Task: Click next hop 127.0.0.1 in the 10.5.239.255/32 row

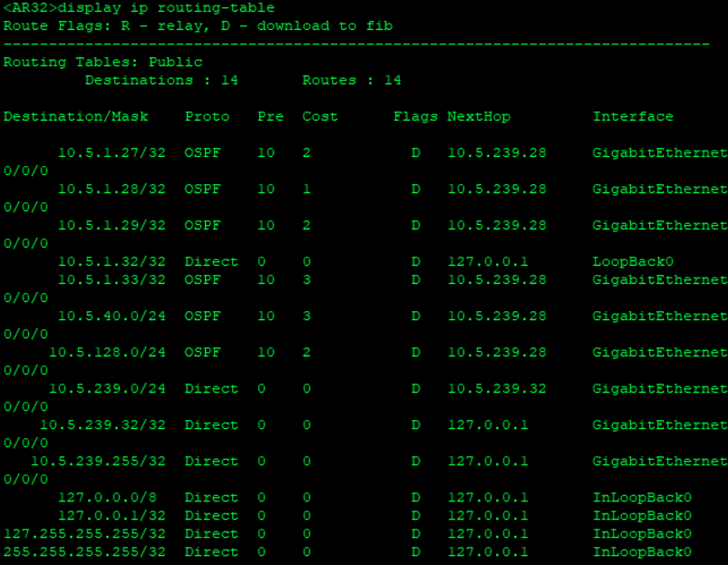Action: (x=488, y=461)
